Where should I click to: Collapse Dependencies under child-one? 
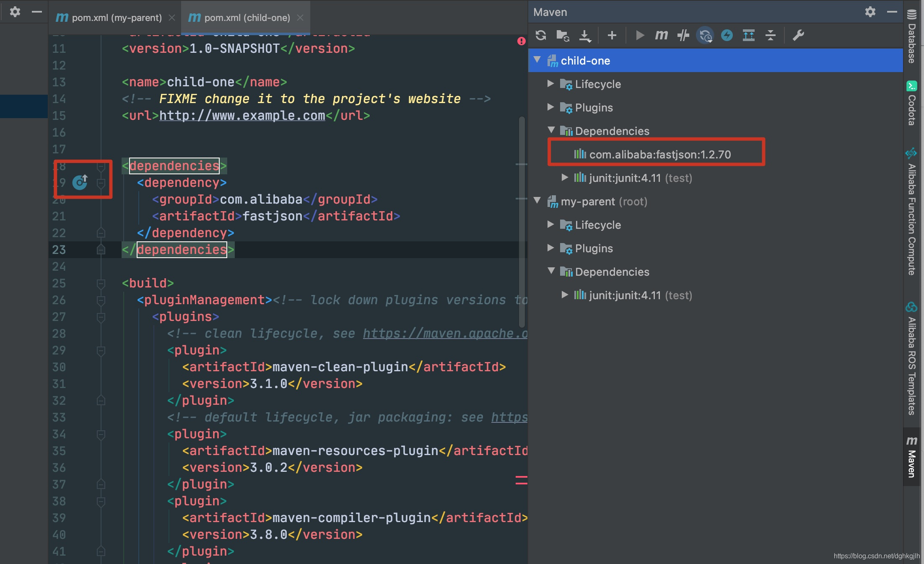tap(551, 130)
